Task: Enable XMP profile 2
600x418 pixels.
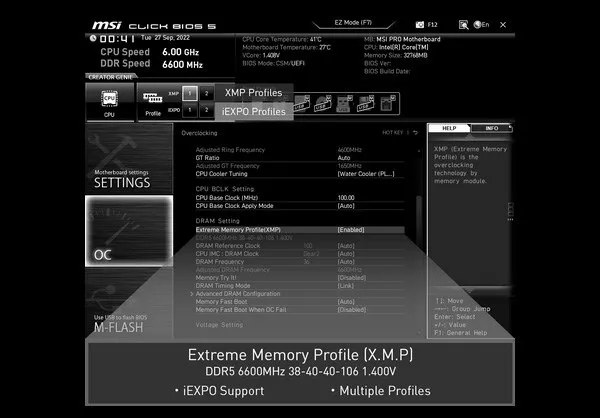Action: point(207,93)
